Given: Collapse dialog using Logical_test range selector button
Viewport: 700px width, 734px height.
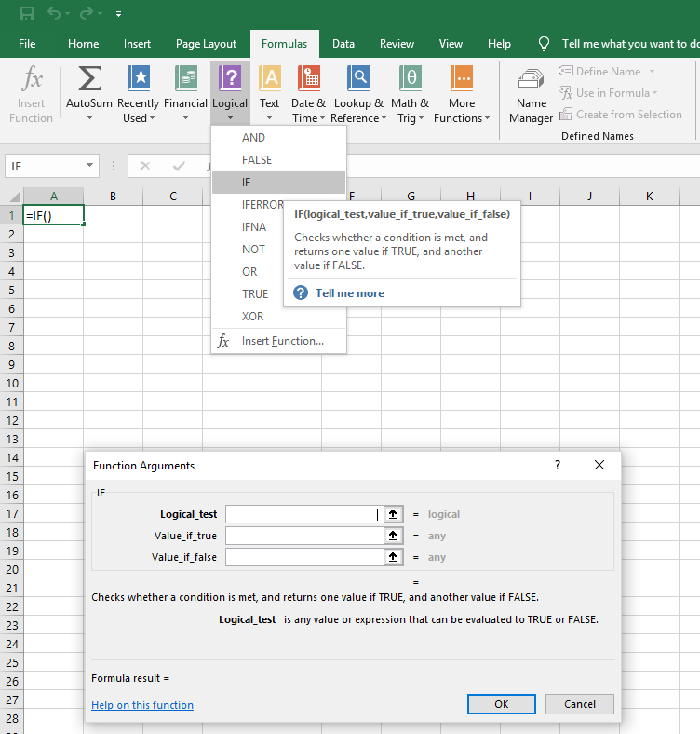Looking at the screenshot, I should (x=394, y=514).
